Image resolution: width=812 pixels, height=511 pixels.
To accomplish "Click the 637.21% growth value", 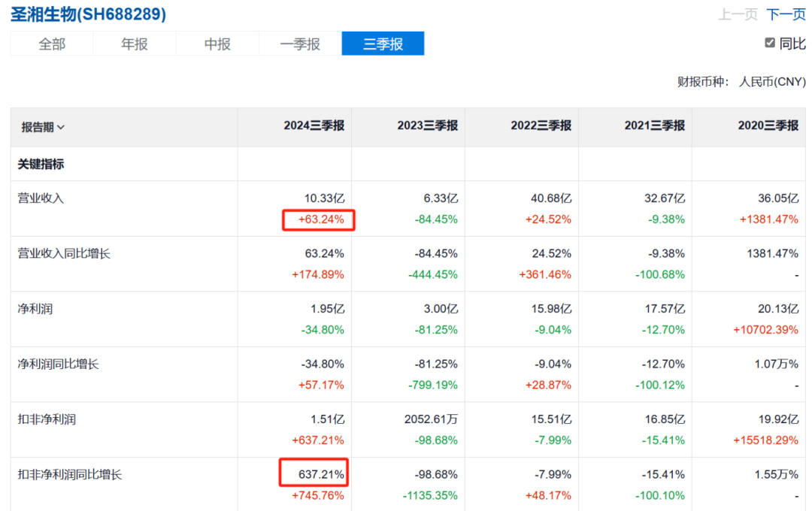I will [321, 475].
